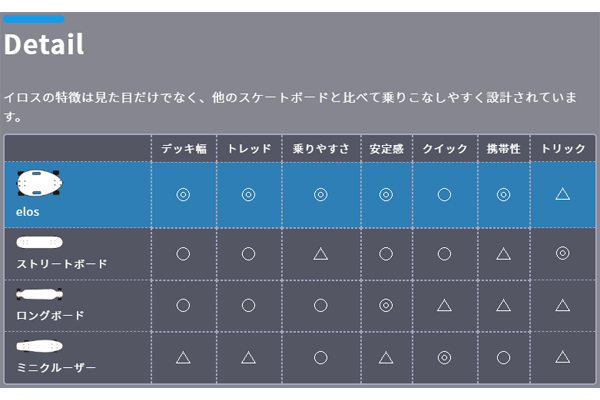Click the circle in elos クイック cell

point(444,194)
